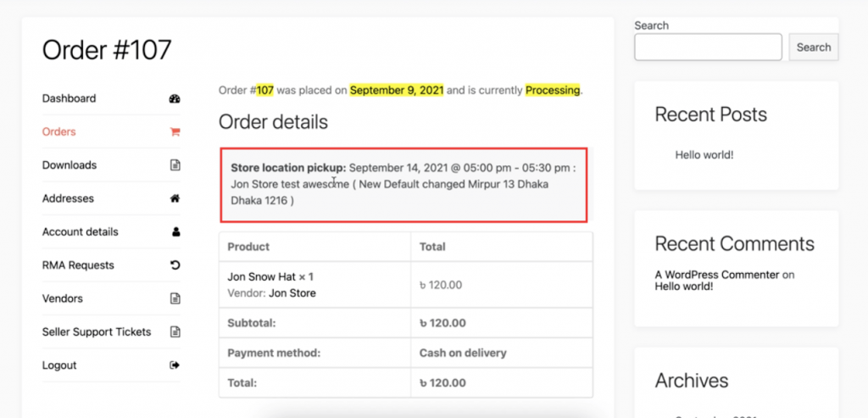Click the Store location pickup label
This screenshot has height=418, width=868.
point(288,168)
